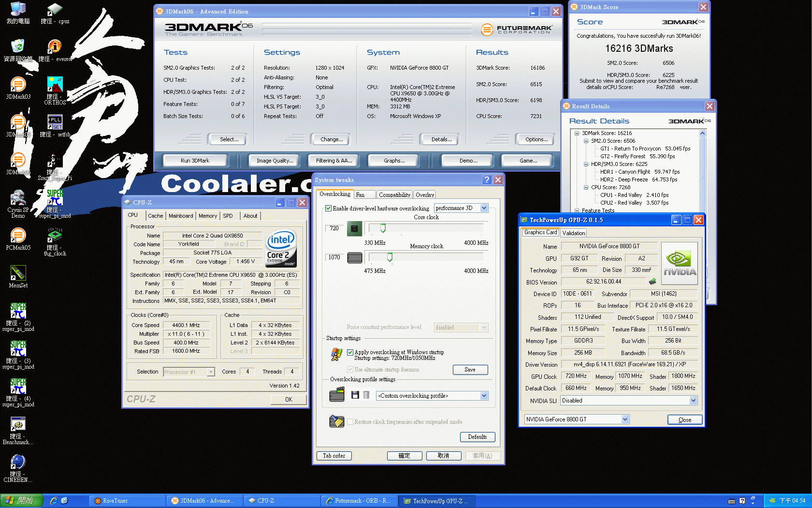Viewport: 812px width, 508px height.
Task: Open the Internet Explorer quick launch icon
Action: pyautogui.click(x=54, y=501)
